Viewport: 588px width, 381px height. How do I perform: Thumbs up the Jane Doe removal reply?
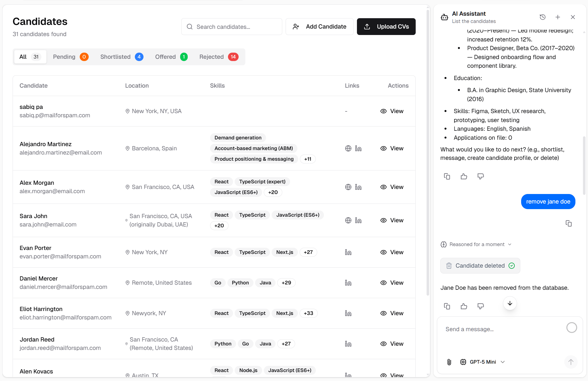pos(464,306)
